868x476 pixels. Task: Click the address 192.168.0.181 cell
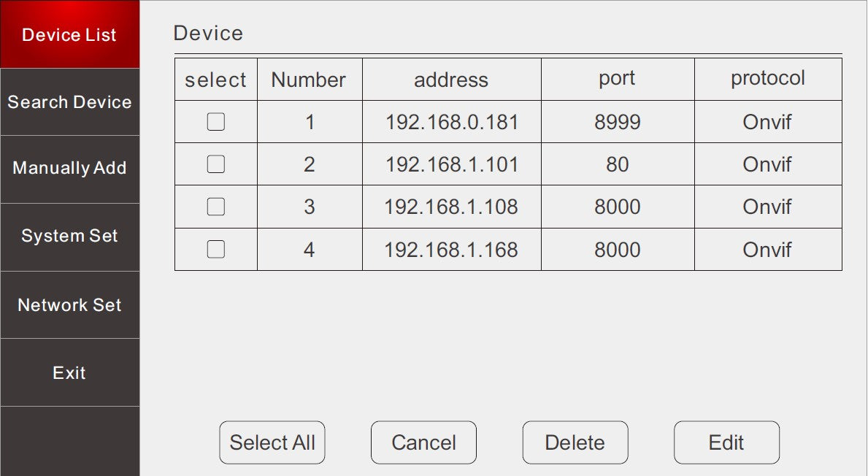tap(452, 122)
